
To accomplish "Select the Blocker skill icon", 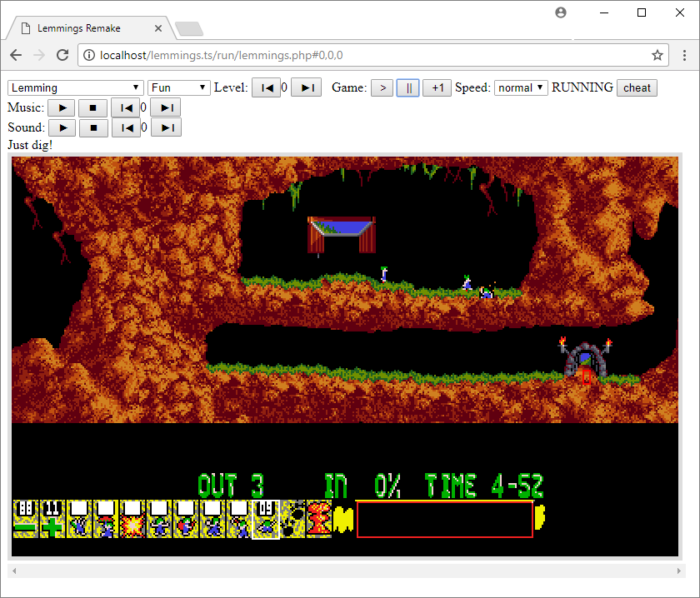I will [159, 519].
